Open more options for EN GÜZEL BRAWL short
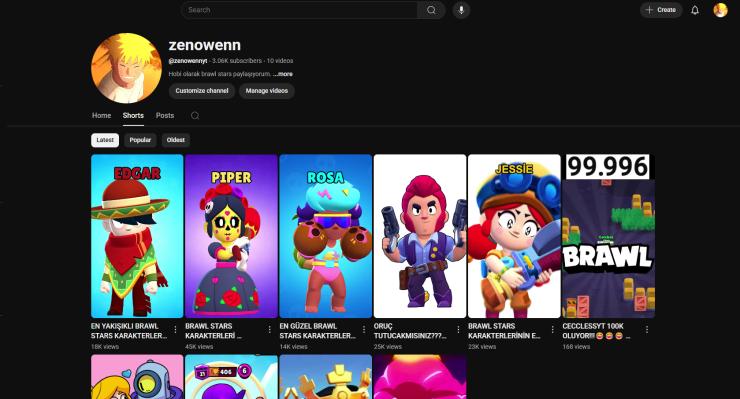The height and width of the screenshot is (399, 740). (x=364, y=329)
